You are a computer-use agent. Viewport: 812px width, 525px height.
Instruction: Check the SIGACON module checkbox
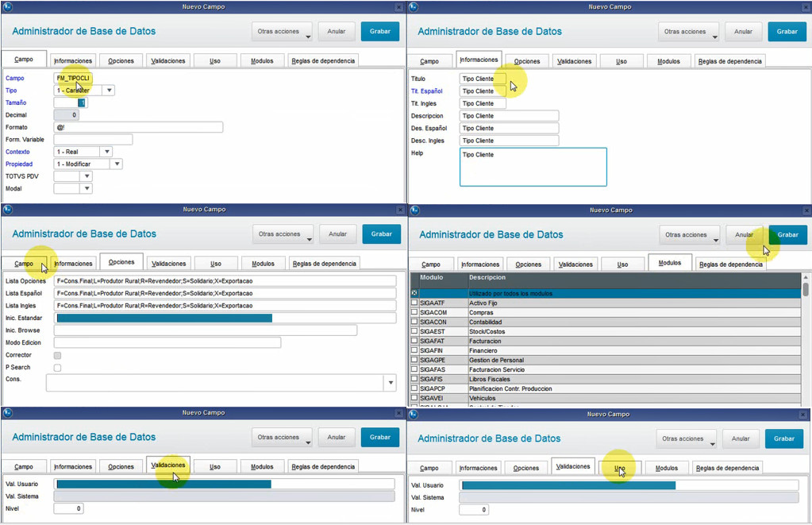coord(414,322)
